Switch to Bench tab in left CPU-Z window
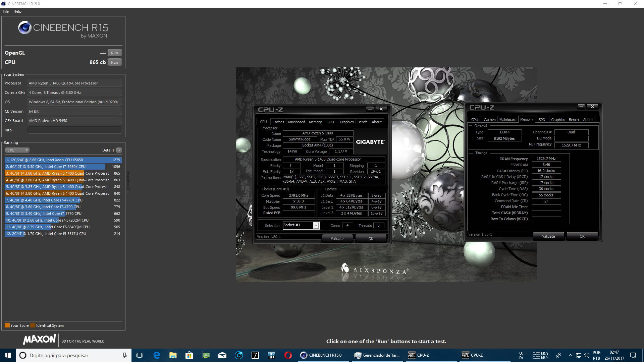The width and height of the screenshot is (644, 362). pos(362,122)
